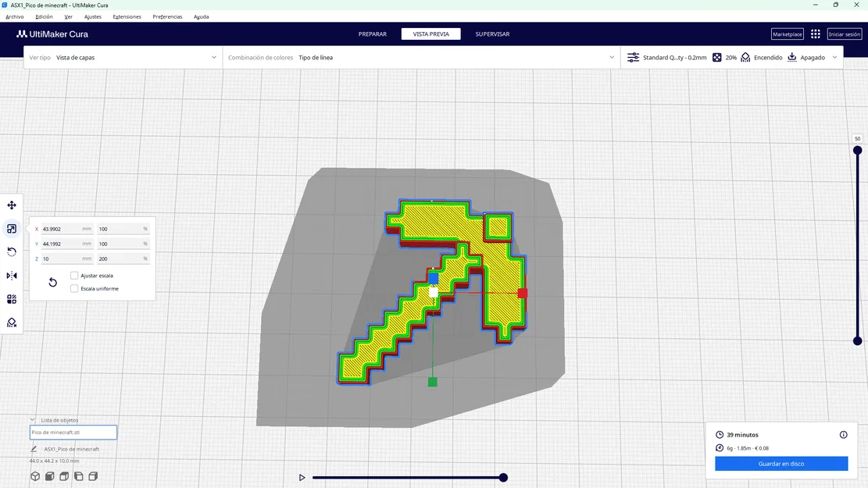Open the Marketplace
Viewport: 868px width, 488px height.
[787, 34]
